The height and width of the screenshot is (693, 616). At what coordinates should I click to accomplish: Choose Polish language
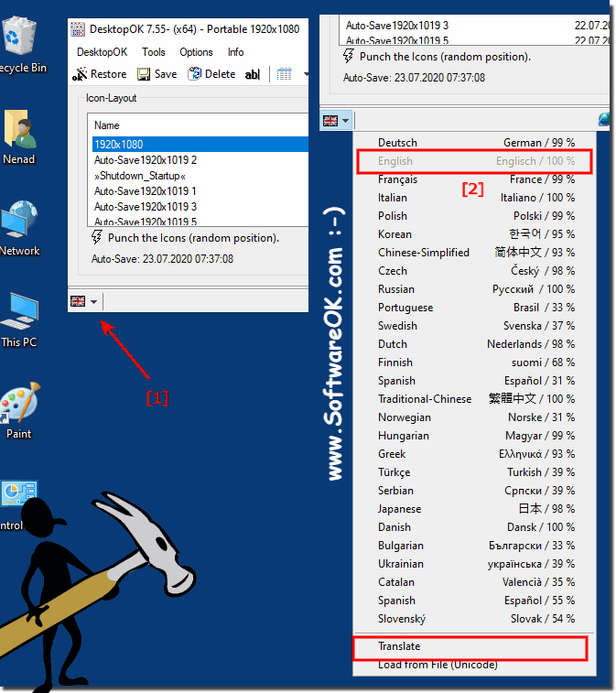475,216
